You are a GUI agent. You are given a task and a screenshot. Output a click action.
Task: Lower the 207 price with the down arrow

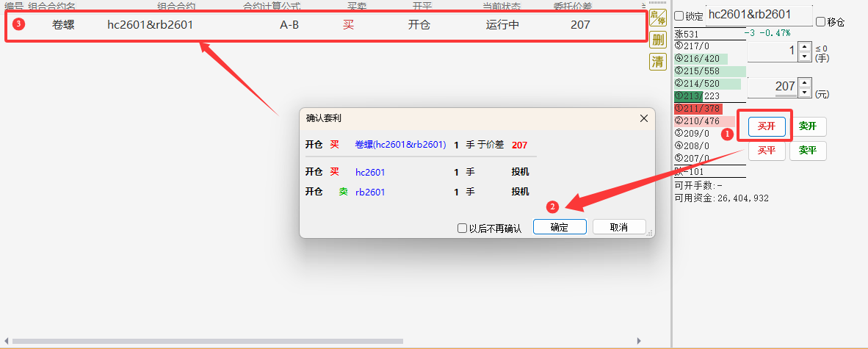point(804,91)
